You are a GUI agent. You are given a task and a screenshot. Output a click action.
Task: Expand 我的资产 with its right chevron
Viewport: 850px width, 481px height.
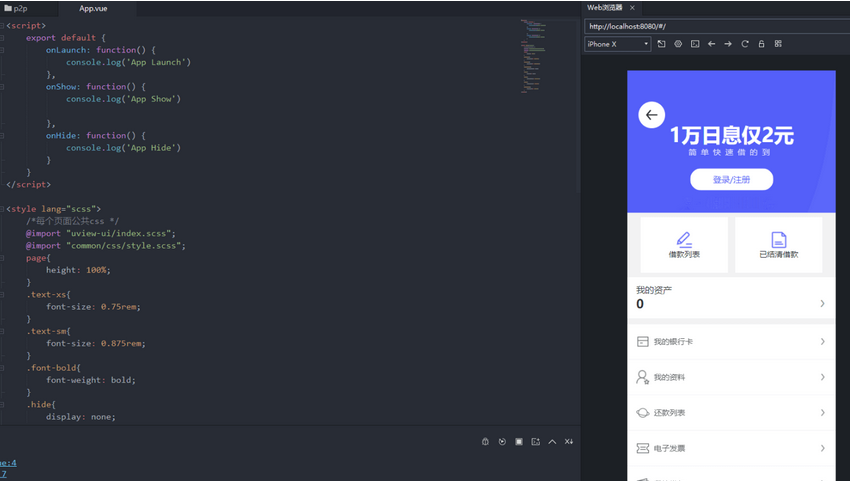[x=822, y=304]
